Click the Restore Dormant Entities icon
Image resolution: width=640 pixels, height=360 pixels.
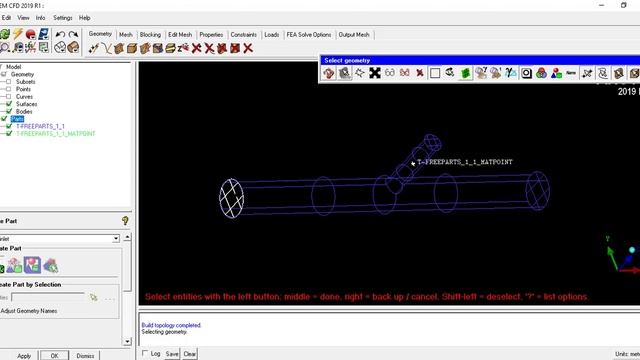[x=183, y=49]
